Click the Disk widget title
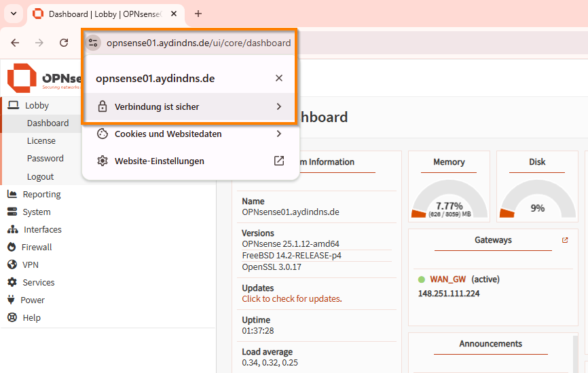This screenshot has height=373, width=588. (x=537, y=162)
